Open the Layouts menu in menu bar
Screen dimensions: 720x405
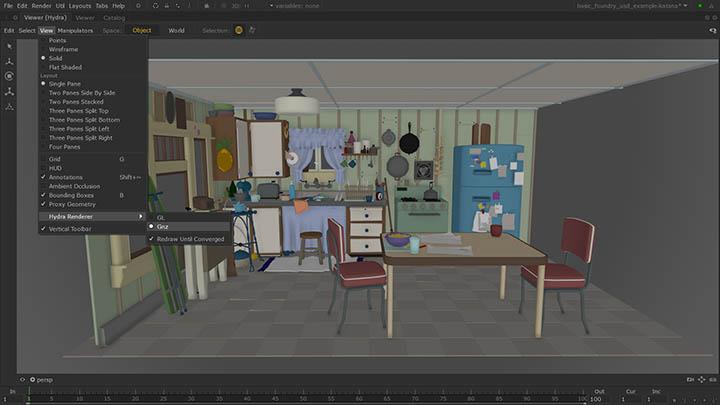pos(79,6)
